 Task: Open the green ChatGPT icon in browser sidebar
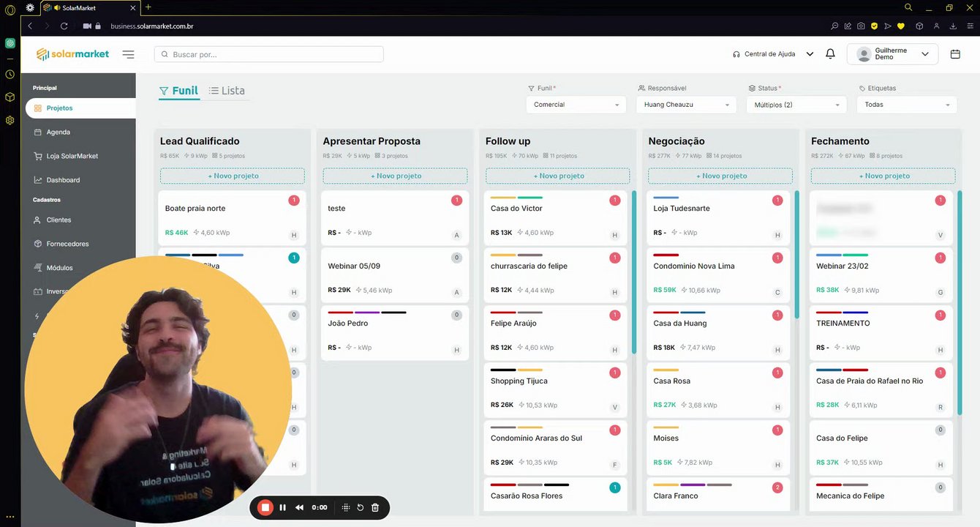10,43
